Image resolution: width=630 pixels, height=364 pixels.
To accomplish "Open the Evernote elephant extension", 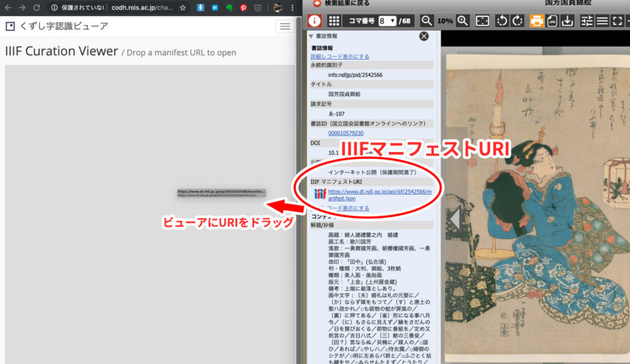I will point(229,8).
